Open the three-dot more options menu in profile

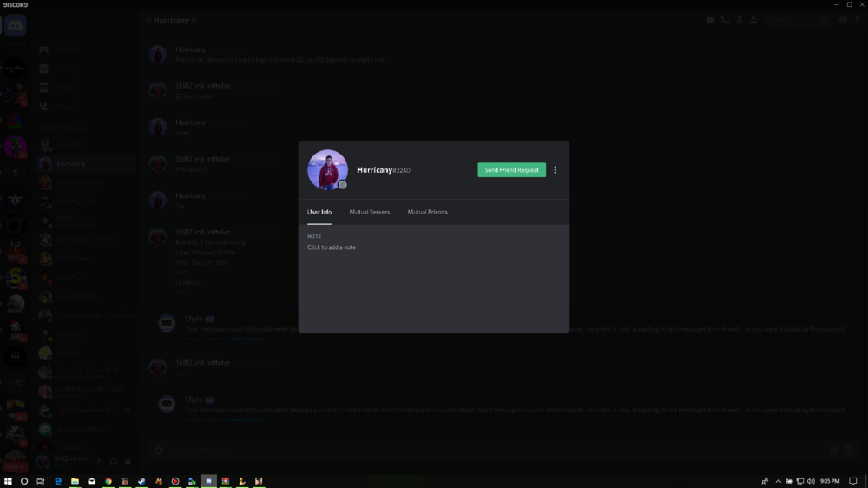point(556,170)
